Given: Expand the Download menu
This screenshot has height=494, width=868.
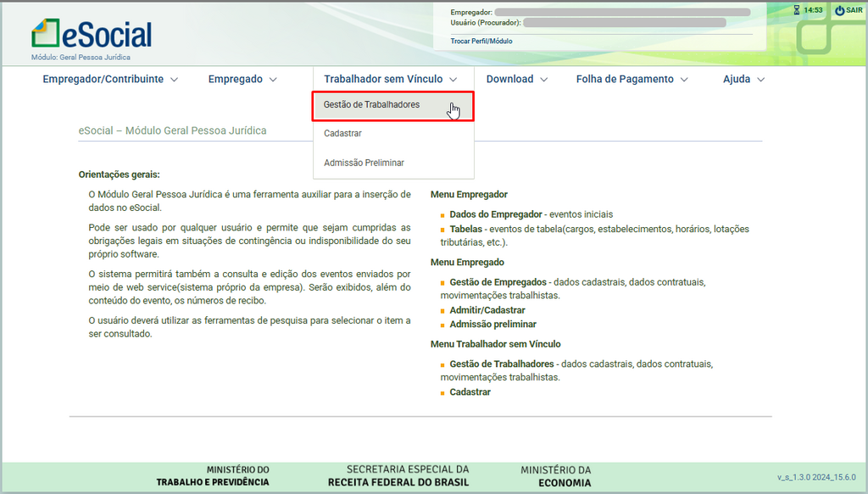Looking at the screenshot, I should coord(516,79).
